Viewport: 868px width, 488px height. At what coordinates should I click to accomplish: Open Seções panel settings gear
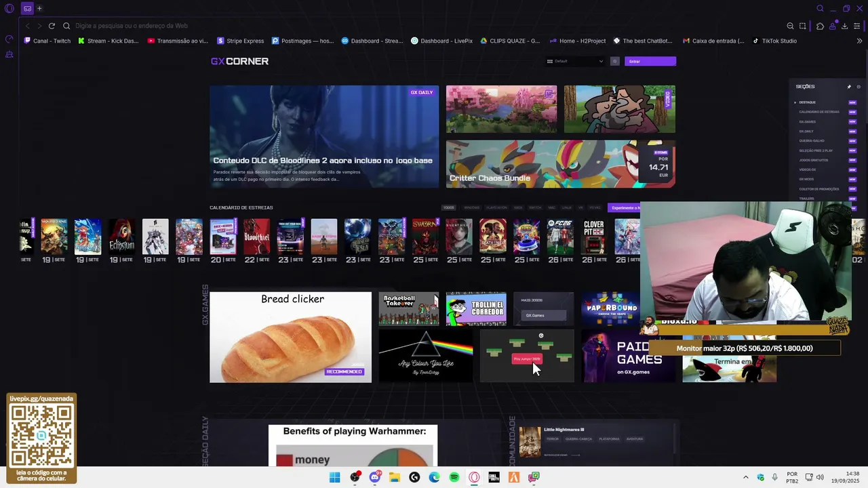pyautogui.click(x=859, y=87)
